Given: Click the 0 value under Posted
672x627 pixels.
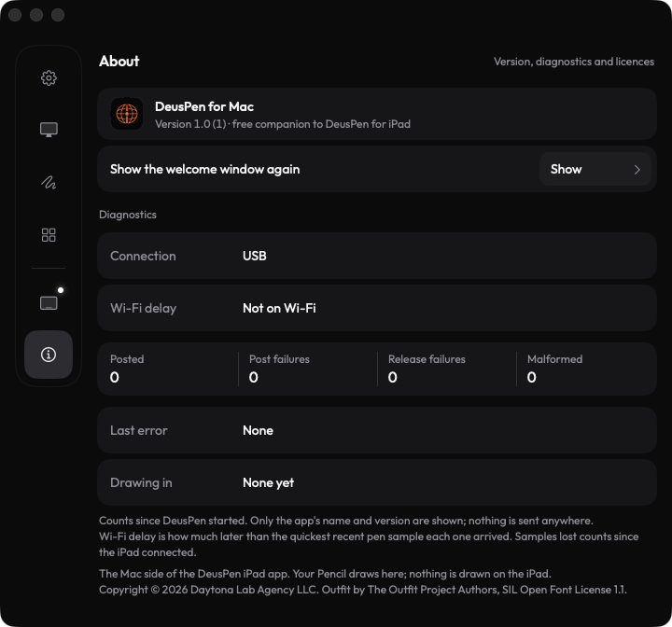Looking at the screenshot, I should coord(115,377).
